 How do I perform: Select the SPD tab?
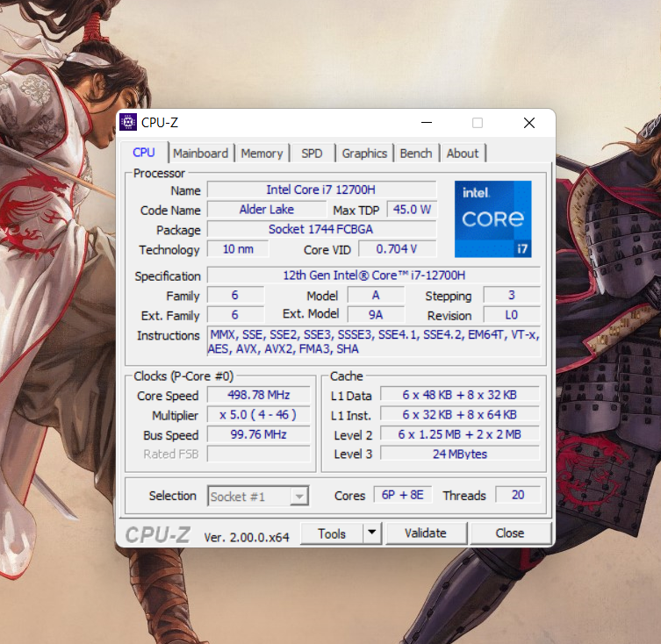(312, 154)
